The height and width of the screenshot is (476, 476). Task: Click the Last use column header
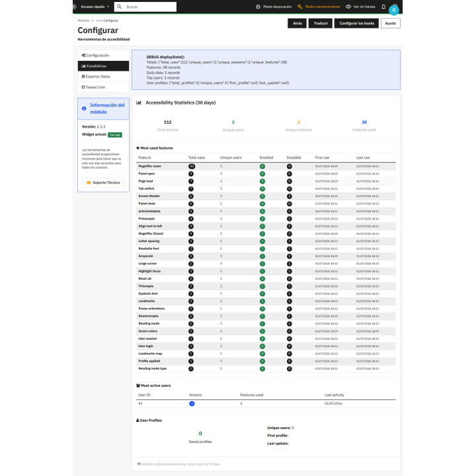coord(363,157)
